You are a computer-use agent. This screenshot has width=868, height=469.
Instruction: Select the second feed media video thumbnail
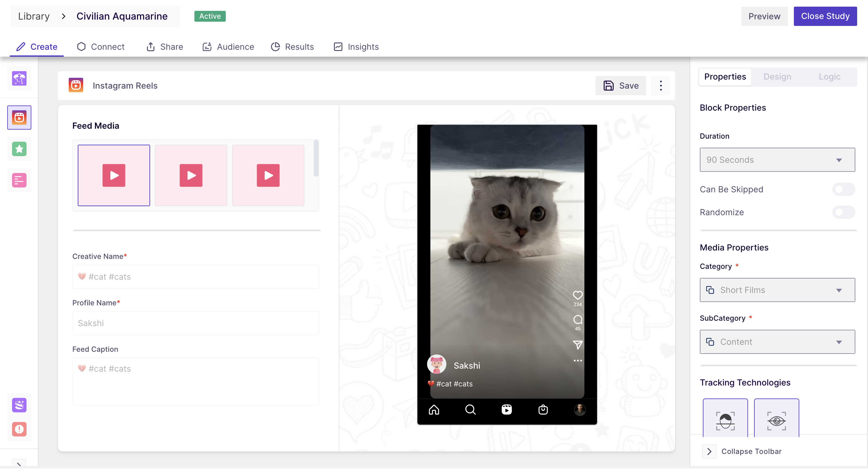[191, 175]
